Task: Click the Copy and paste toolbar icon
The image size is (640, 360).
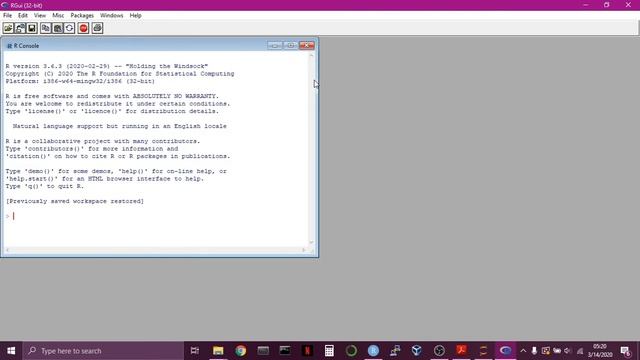Action: [x=69, y=28]
